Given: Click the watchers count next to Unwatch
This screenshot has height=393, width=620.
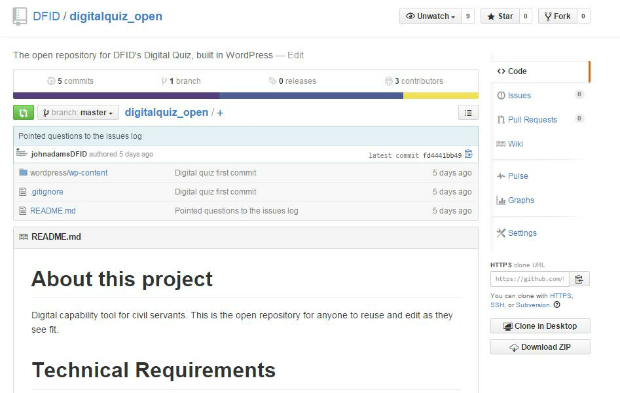Looking at the screenshot, I should click(468, 16).
